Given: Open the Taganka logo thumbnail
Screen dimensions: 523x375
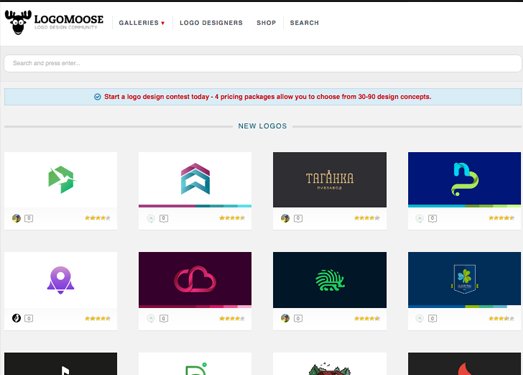Looking at the screenshot, I should [330, 180].
